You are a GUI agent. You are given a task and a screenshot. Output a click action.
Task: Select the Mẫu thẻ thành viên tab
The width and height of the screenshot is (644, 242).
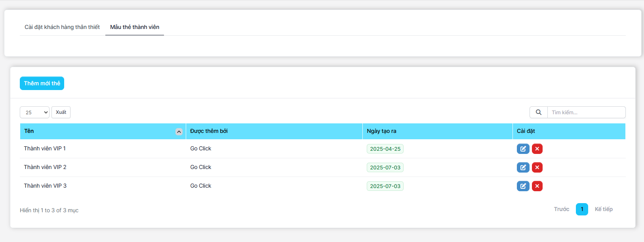tap(135, 27)
